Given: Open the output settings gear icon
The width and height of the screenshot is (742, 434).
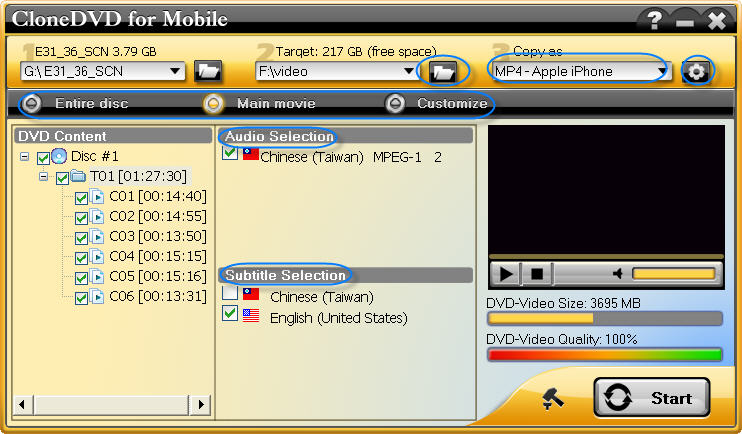Looking at the screenshot, I should click(x=696, y=71).
